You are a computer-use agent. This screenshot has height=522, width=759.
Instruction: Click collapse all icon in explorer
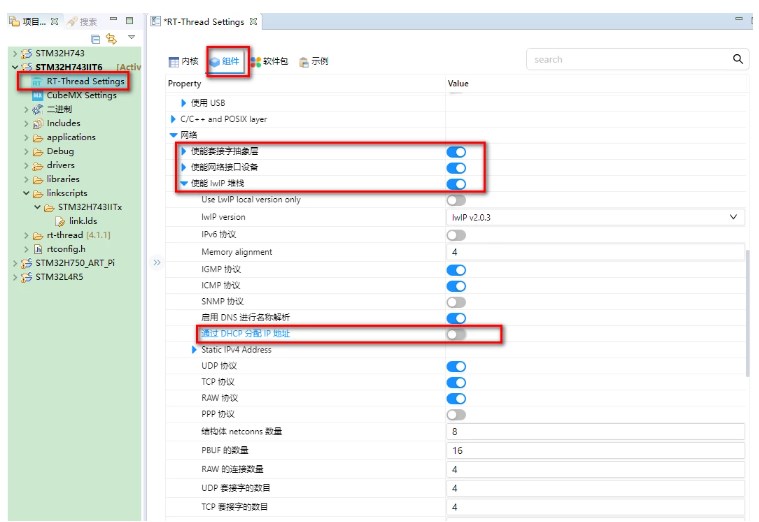[x=96, y=39]
